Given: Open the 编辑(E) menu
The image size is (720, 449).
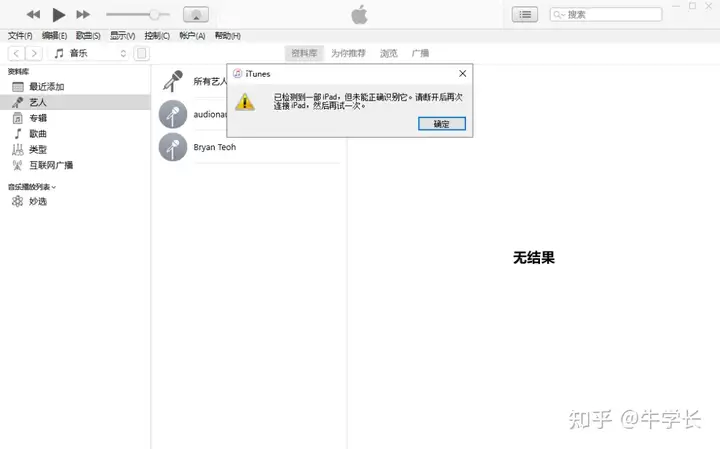Looking at the screenshot, I should (x=54, y=35).
